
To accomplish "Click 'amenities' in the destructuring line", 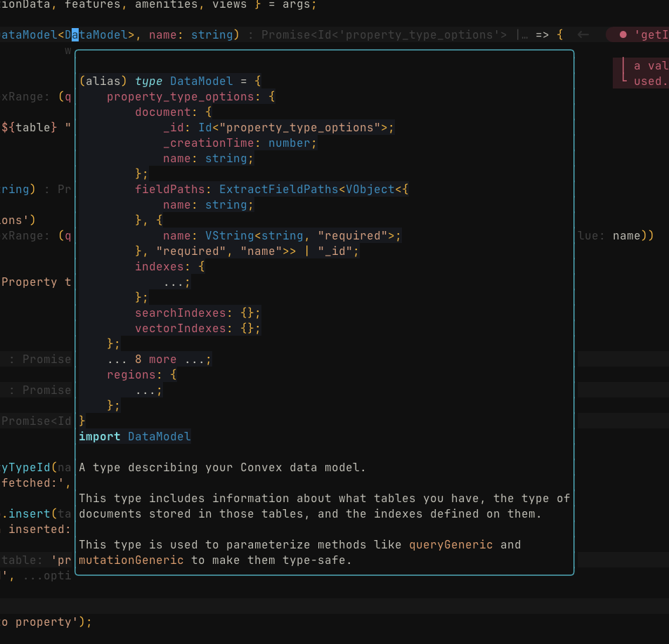I will pyautogui.click(x=166, y=5).
